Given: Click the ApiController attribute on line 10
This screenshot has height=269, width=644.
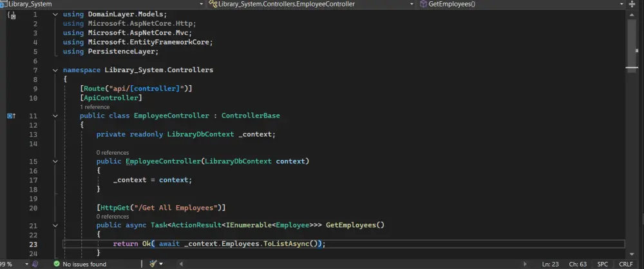Looking at the screenshot, I should point(111,98).
